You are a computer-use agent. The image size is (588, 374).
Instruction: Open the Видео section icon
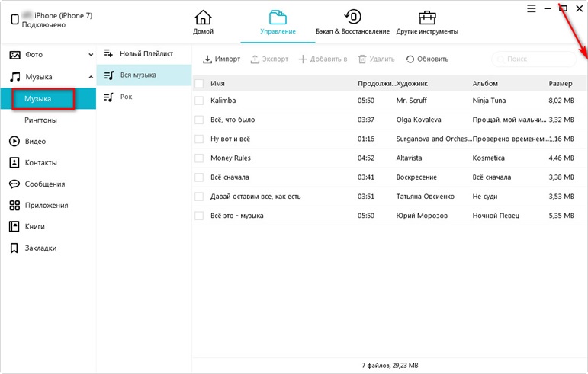click(14, 141)
